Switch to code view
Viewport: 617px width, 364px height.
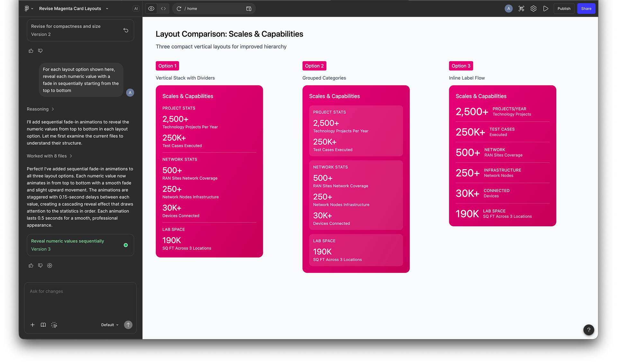[x=163, y=9]
